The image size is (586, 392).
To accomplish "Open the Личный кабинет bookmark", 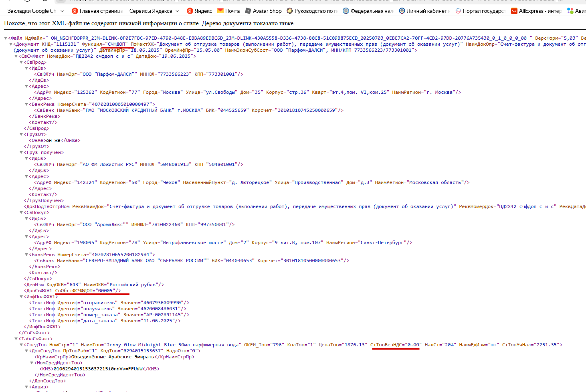I will click(x=424, y=11).
